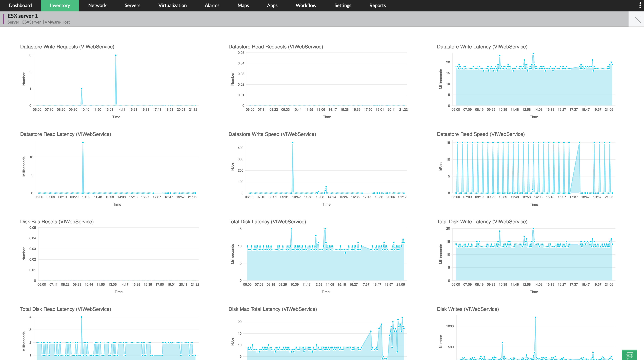This screenshot has width=644, height=360.
Task: Select the active Inventory tab
Action: tap(60, 6)
